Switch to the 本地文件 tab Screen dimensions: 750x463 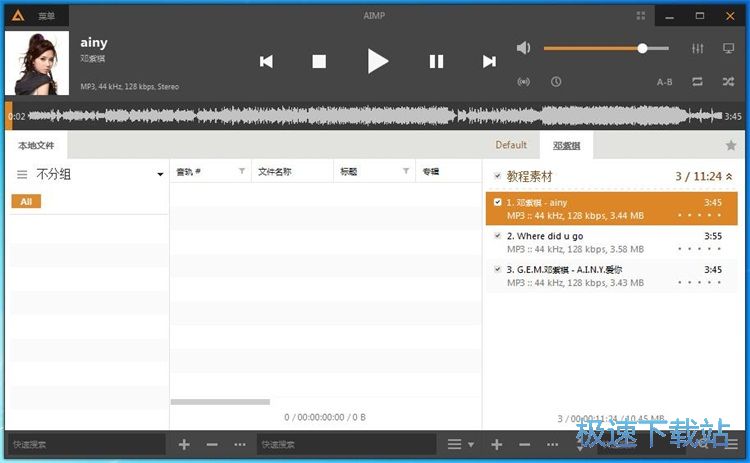36,145
